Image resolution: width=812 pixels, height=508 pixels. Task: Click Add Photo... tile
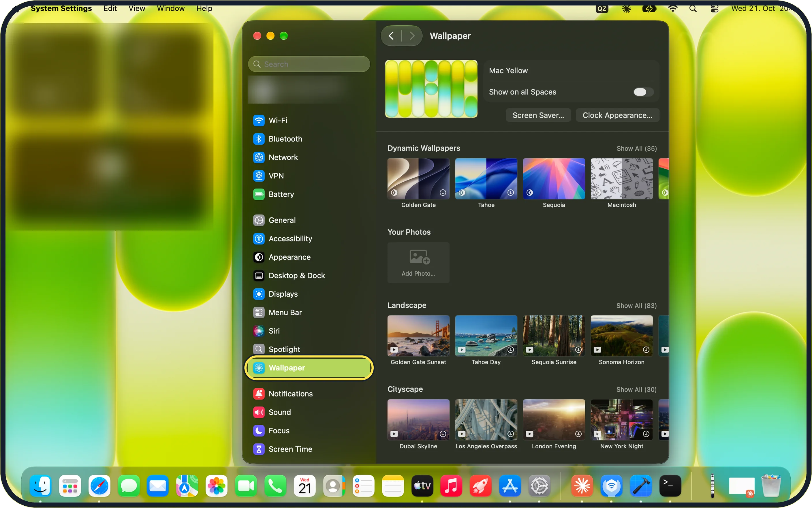[418, 263]
